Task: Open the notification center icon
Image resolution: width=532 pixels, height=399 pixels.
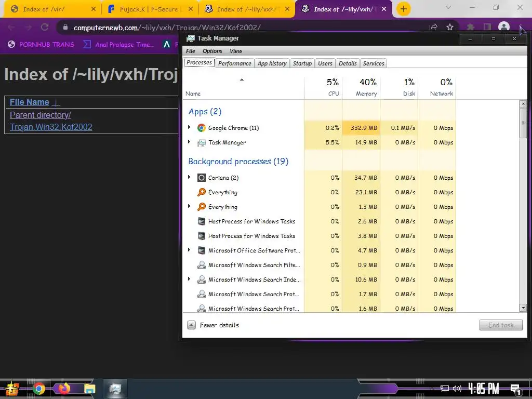Action: coord(515,390)
